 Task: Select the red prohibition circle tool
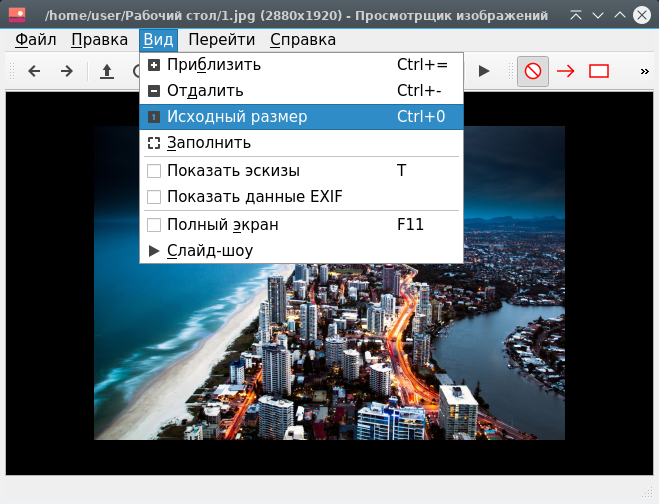click(x=533, y=71)
